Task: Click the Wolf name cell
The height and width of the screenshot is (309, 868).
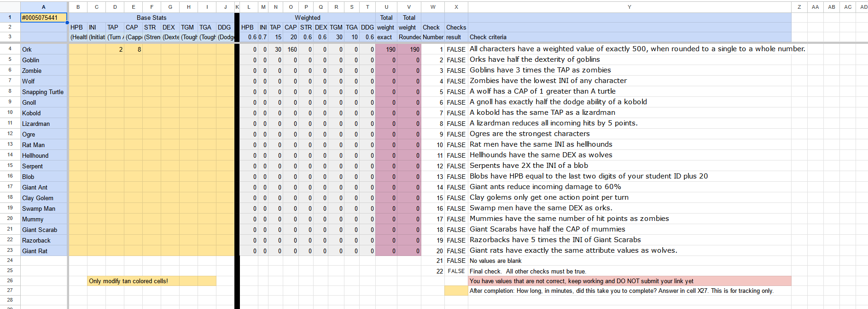Action: 44,81
